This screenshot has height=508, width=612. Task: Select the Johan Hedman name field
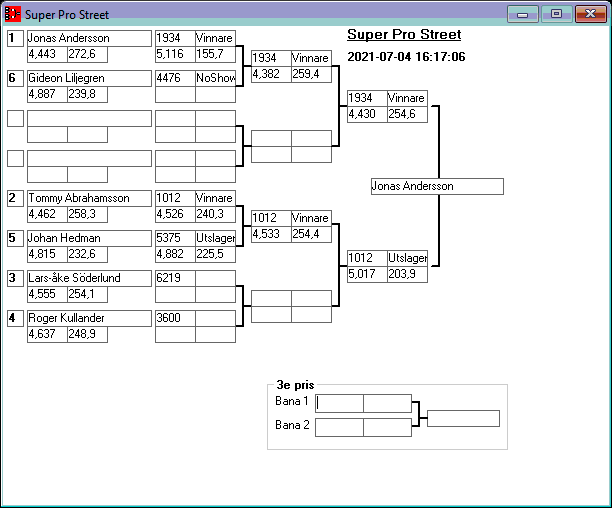pos(89,238)
